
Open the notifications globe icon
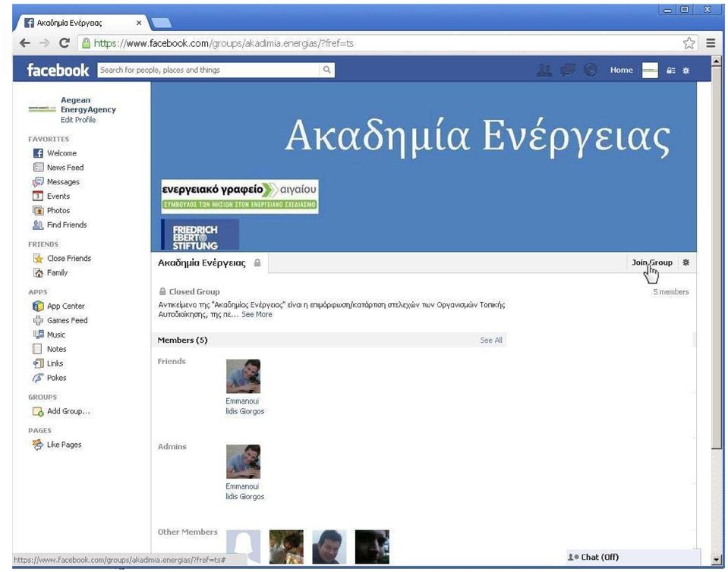pyautogui.click(x=590, y=70)
